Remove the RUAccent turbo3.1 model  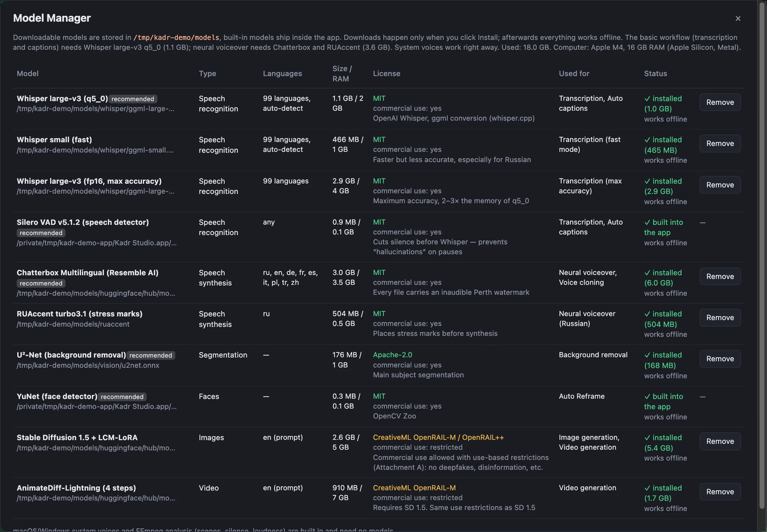(720, 318)
